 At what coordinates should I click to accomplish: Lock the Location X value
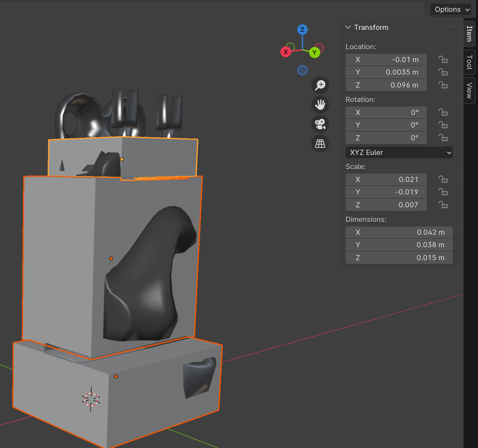(443, 60)
